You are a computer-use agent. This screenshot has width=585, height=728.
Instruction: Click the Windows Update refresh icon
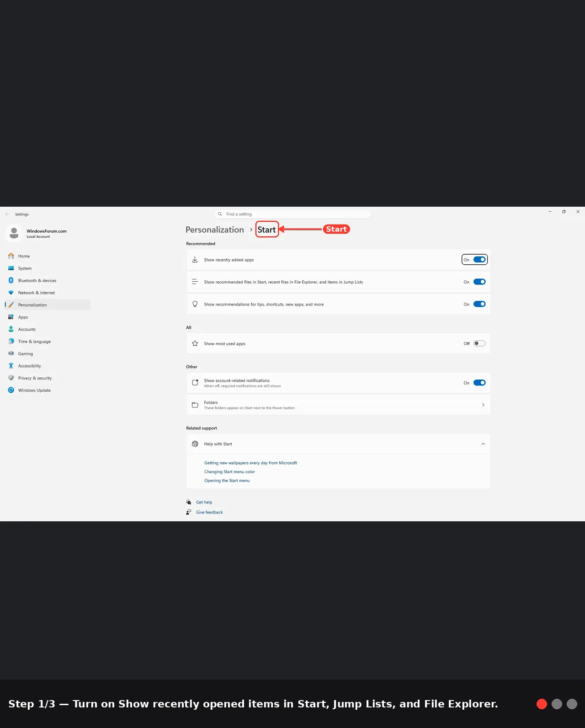[x=11, y=390]
